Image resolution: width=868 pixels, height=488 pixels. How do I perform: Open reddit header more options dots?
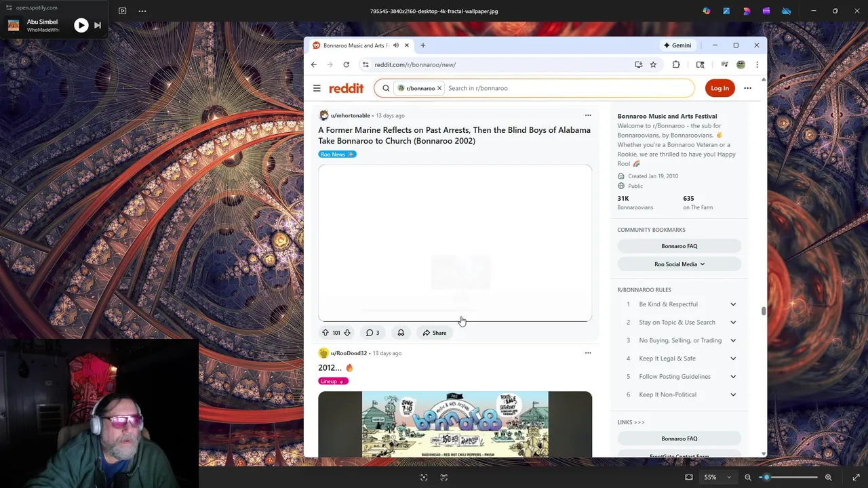point(747,88)
